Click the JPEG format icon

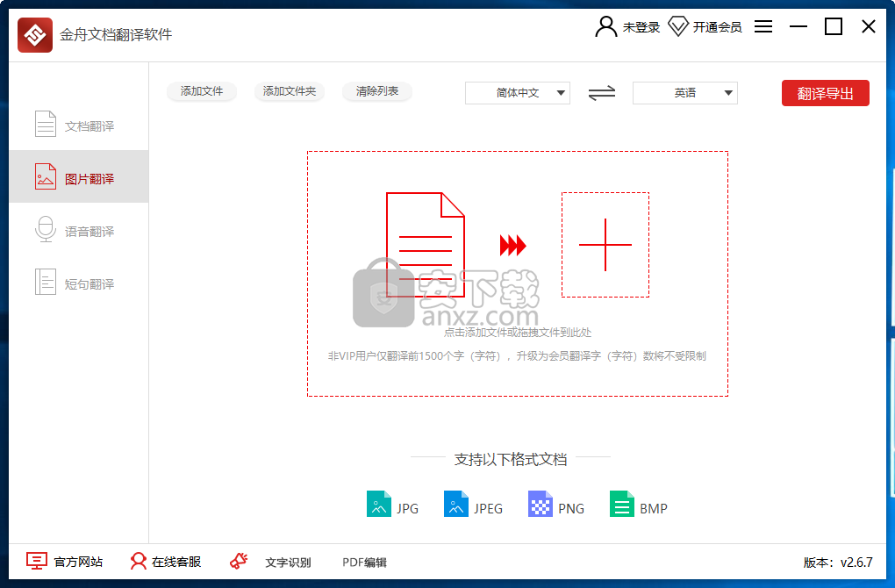455,504
